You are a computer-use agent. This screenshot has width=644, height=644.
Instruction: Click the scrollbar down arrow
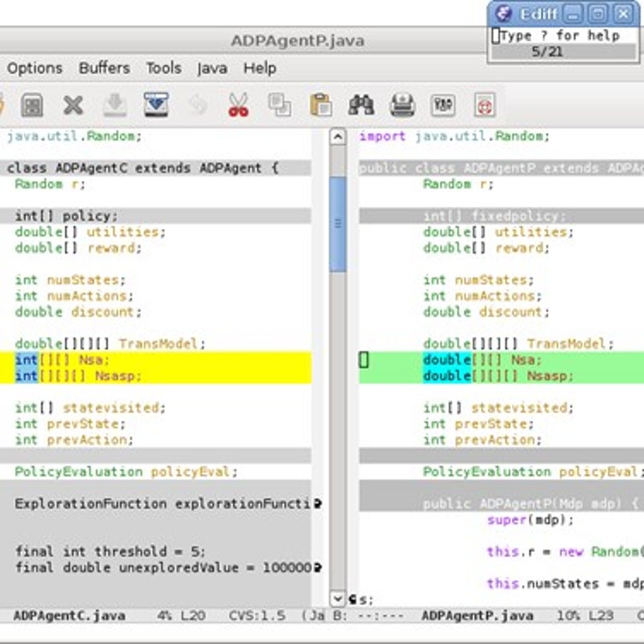tap(338, 599)
